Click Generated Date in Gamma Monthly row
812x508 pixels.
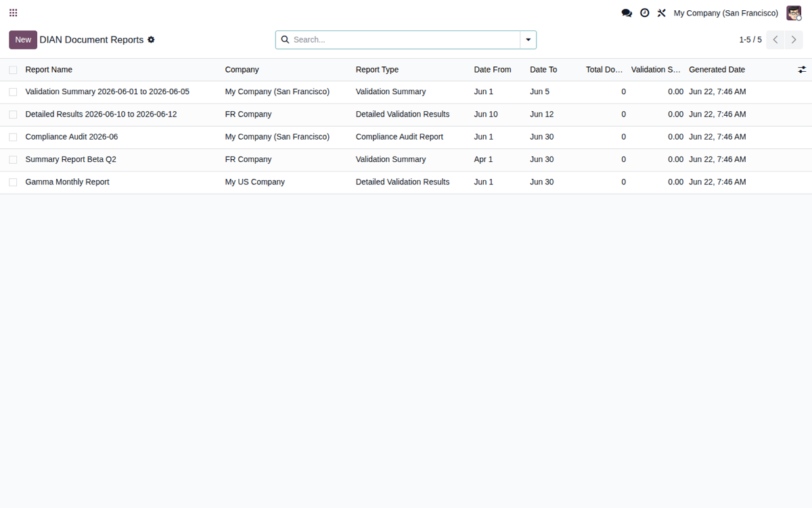[x=717, y=182]
